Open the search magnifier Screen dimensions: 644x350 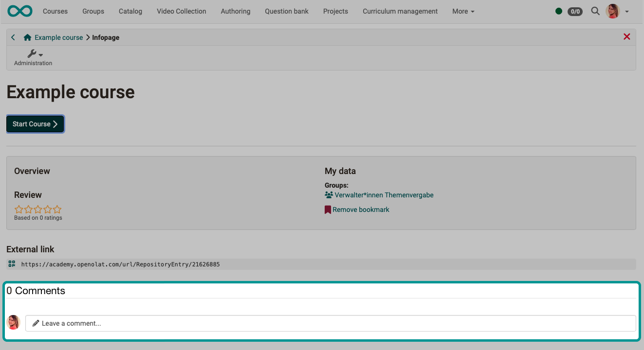tap(595, 11)
